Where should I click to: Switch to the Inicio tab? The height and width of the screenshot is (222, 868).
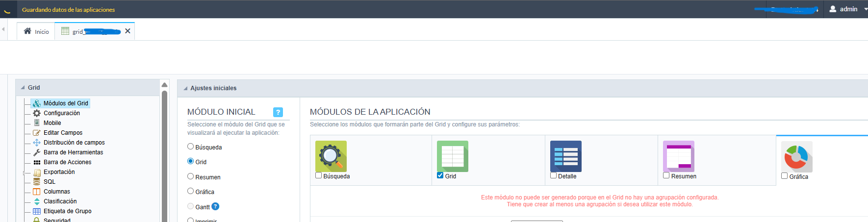(x=37, y=31)
